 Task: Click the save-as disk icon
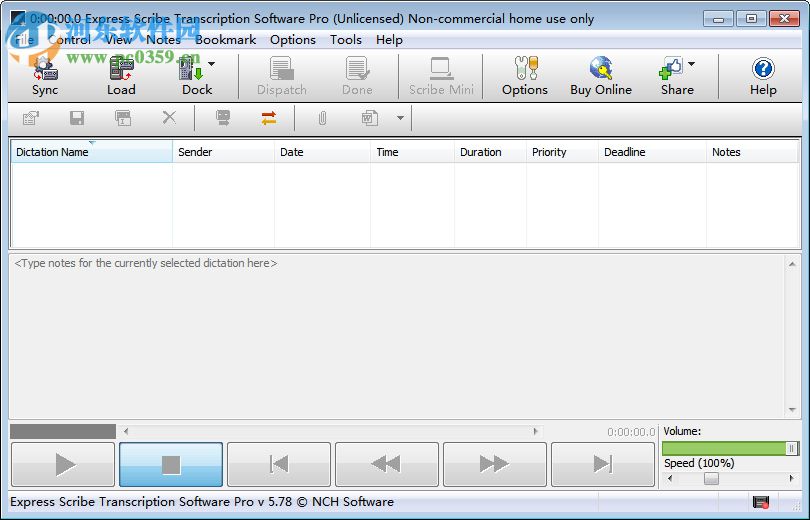tap(123, 118)
